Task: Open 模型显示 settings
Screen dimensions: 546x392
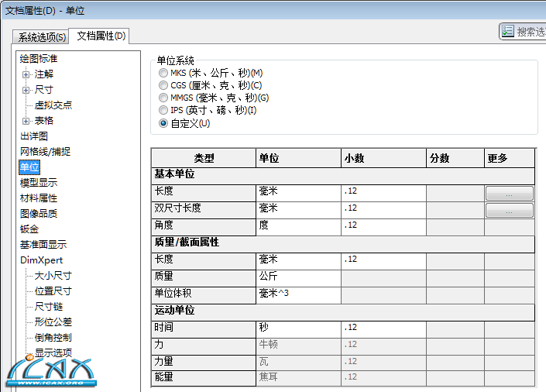Action: click(x=39, y=183)
